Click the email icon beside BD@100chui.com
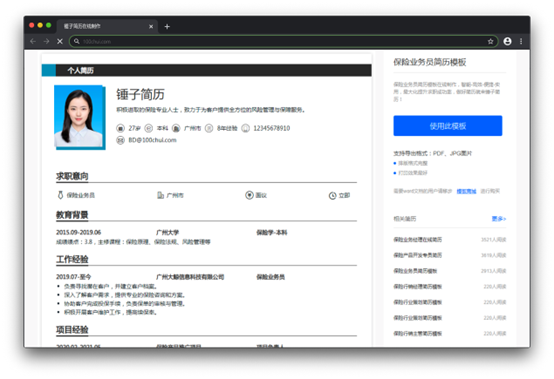Image resolution: width=554 pixels, height=379 pixels. coord(120,140)
